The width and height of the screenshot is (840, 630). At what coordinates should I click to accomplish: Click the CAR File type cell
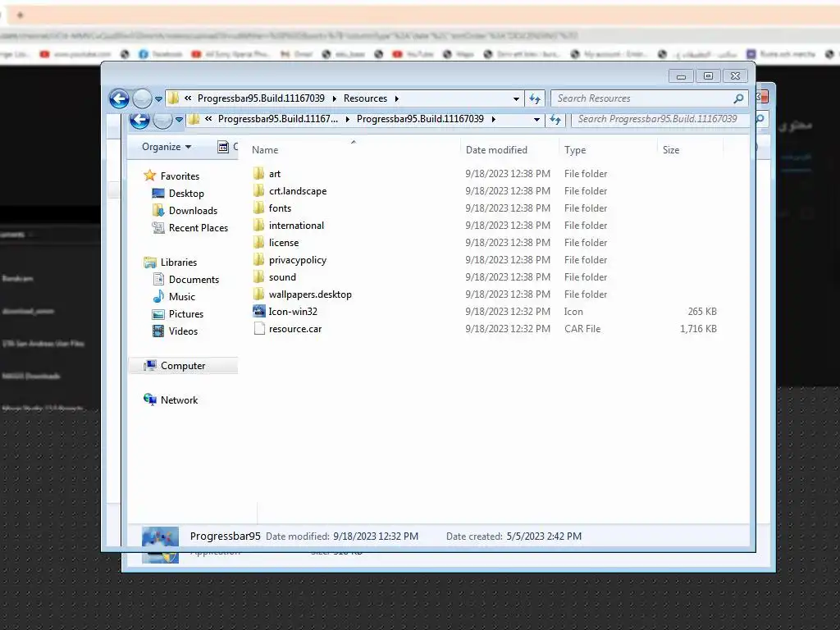tap(582, 329)
